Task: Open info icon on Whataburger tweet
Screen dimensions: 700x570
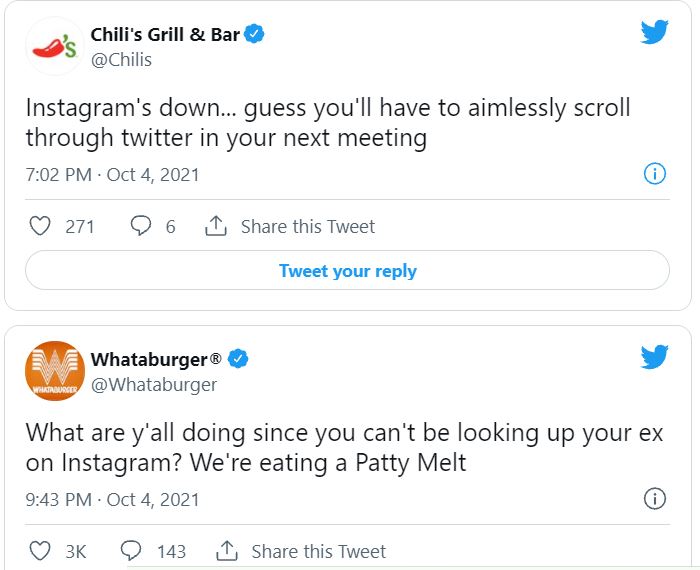Action: pos(655,499)
